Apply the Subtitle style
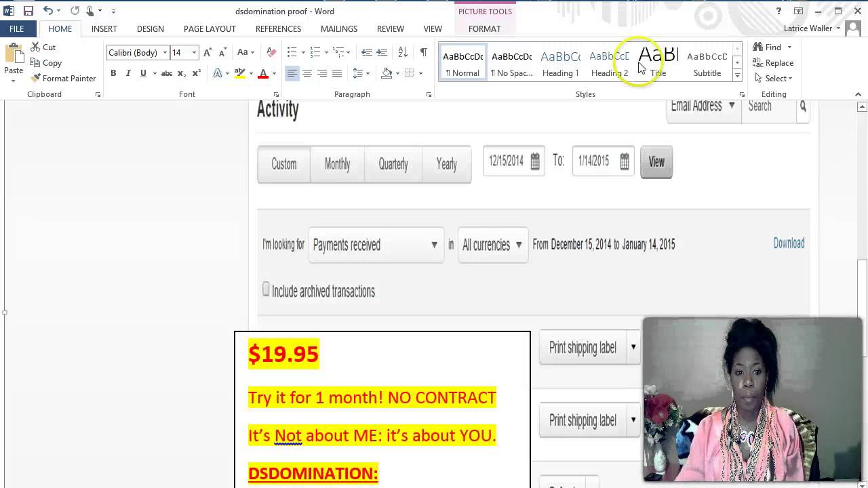Screen dimensions: 868x488 coord(707,62)
